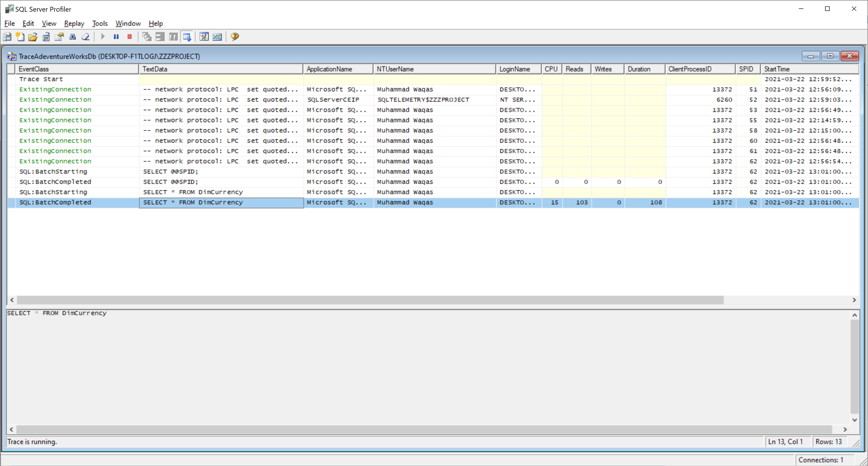The width and height of the screenshot is (868, 466).
Task: Open the Replay menu
Action: click(x=74, y=23)
